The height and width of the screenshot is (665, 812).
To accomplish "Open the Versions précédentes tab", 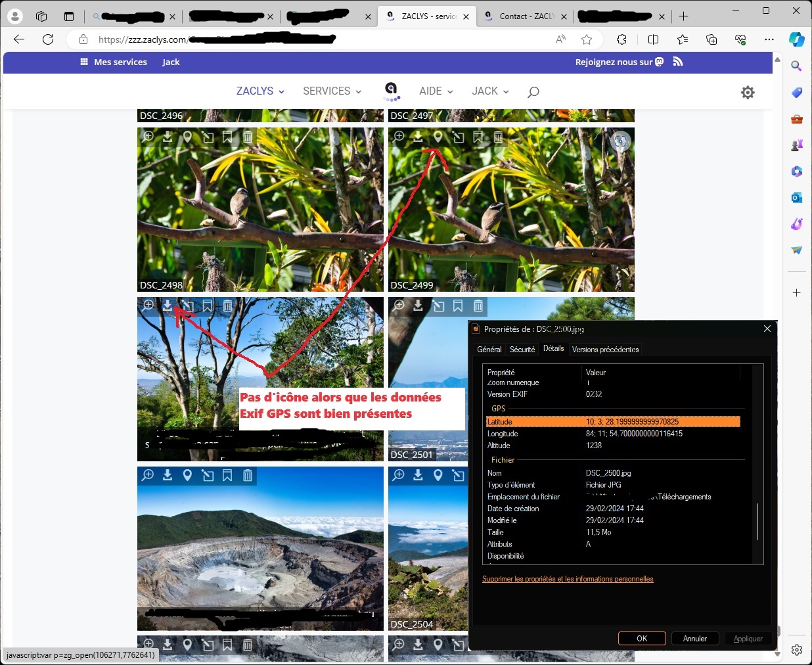I will point(605,350).
